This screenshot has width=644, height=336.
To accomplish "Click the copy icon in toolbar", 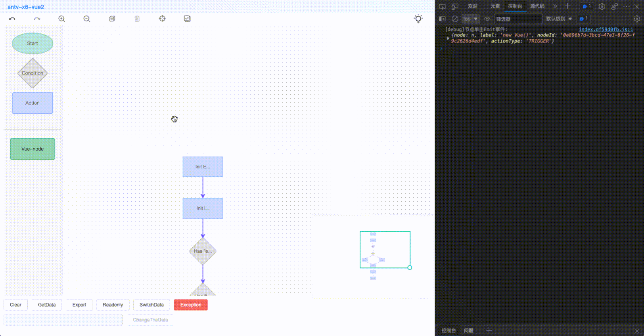I will [112, 19].
